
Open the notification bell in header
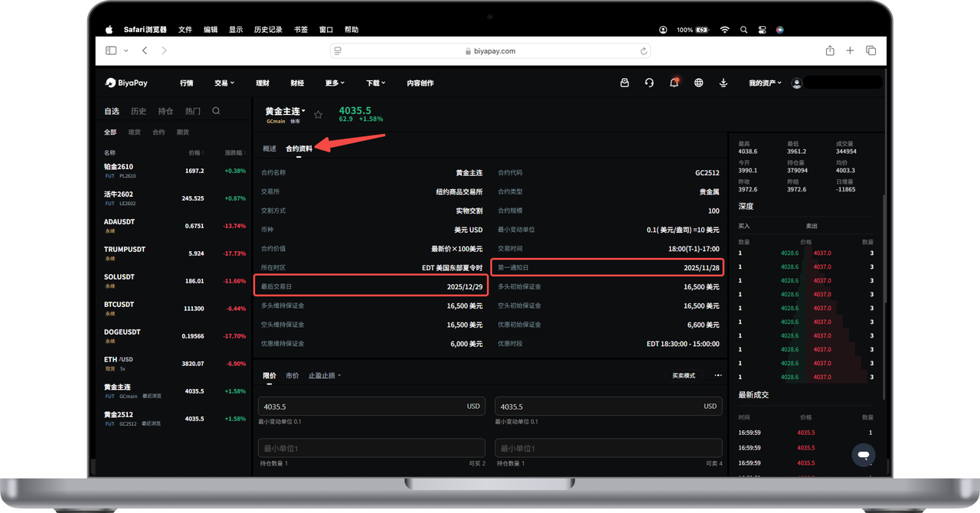coord(674,83)
